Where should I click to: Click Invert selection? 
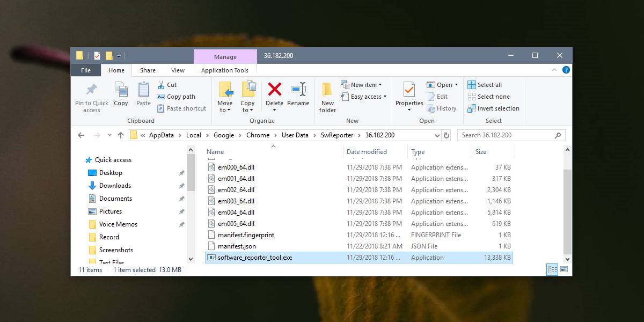tap(493, 108)
